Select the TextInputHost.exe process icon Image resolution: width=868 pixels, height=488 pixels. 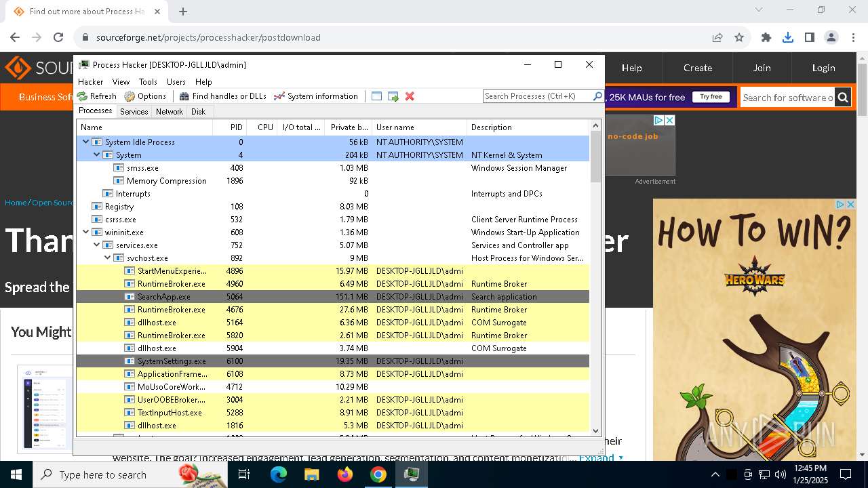[x=130, y=413]
